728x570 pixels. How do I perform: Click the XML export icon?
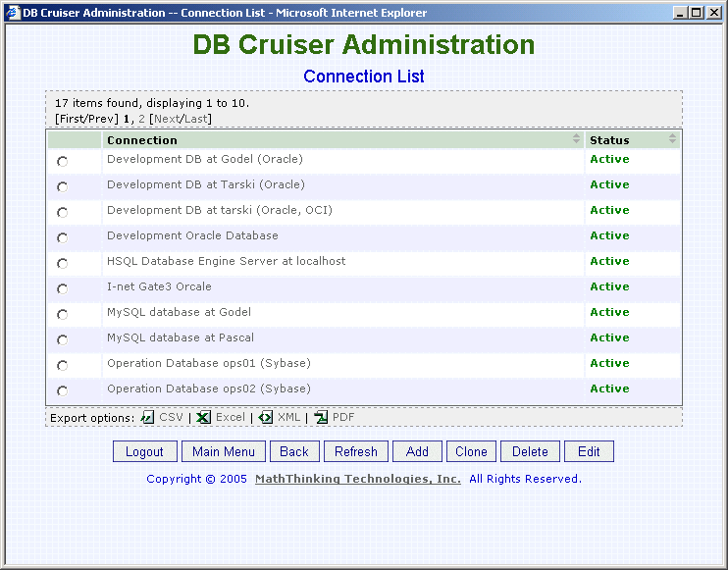pos(265,417)
